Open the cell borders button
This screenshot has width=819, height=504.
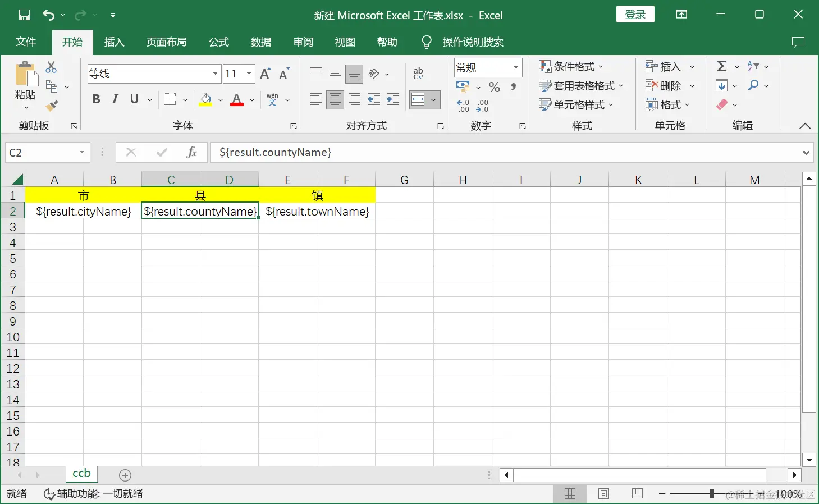[x=170, y=100]
